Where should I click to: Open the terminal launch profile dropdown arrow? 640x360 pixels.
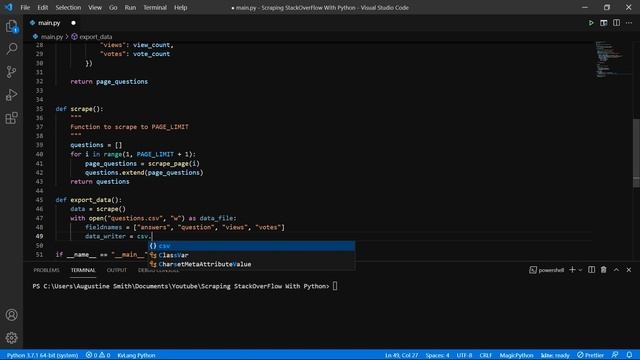click(580, 270)
